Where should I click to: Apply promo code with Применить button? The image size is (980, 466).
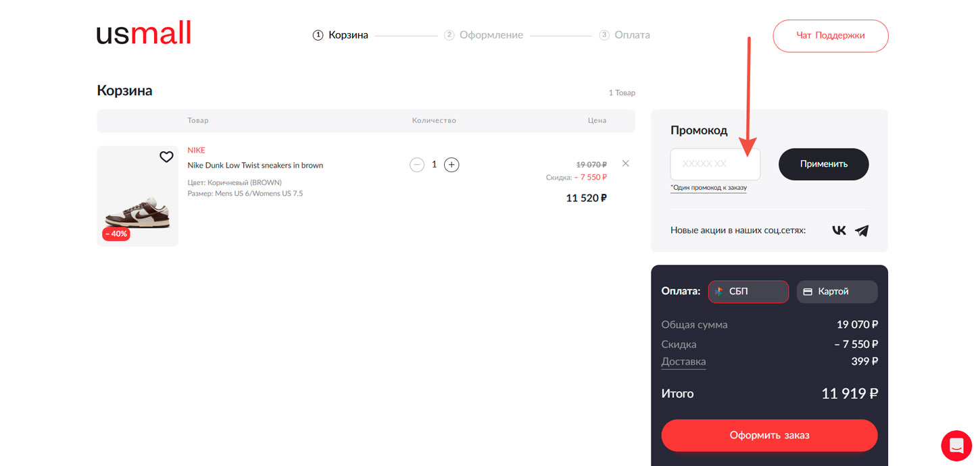coord(823,164)
